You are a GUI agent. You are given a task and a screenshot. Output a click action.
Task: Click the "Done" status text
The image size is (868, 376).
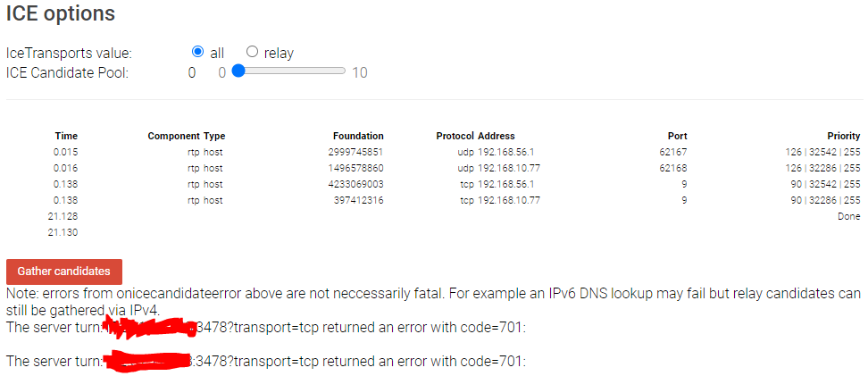(x=849, y=216)
